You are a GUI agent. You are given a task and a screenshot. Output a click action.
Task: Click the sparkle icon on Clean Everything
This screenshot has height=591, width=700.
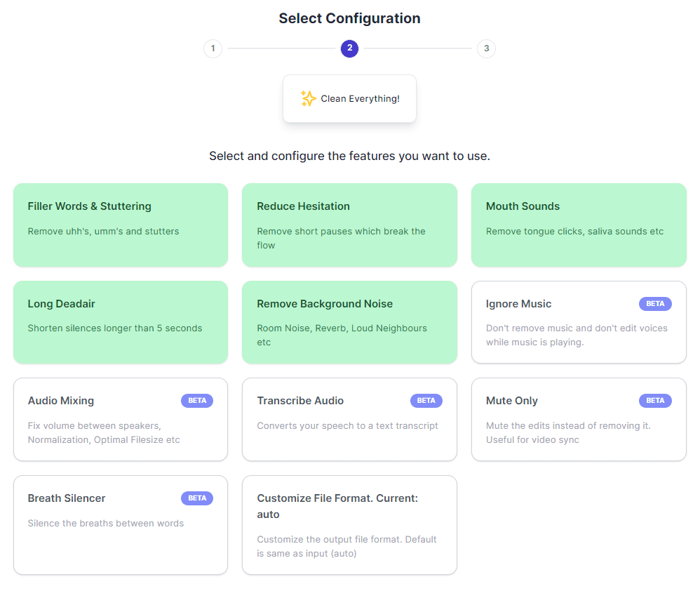(x=308, y=98)
